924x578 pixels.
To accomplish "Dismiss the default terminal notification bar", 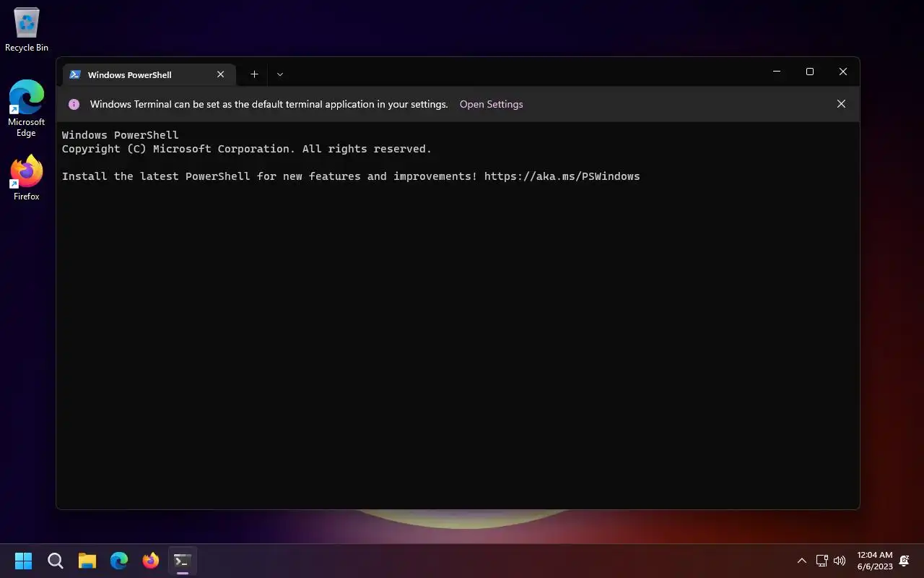I will point(841,104).
